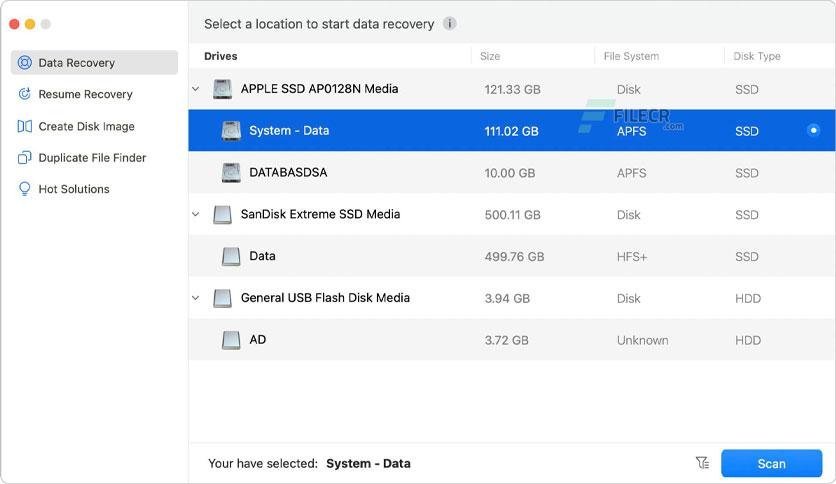Click the 121.33 GB size value

(x=512, y=90)
